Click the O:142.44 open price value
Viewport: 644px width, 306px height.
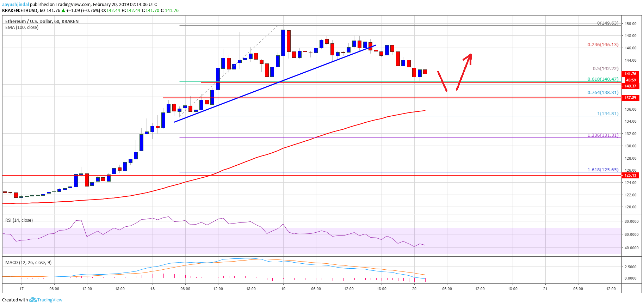click(111, 10)
